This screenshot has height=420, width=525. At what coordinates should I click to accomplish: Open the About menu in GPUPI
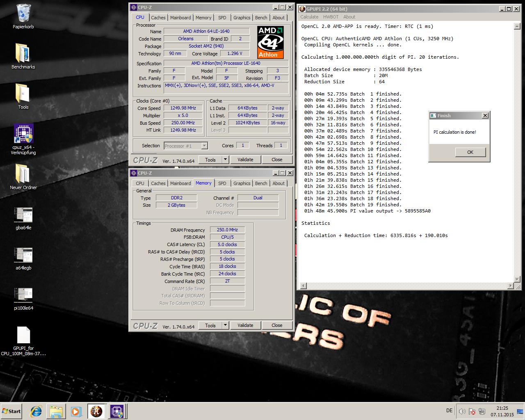[x=349, y=17]
